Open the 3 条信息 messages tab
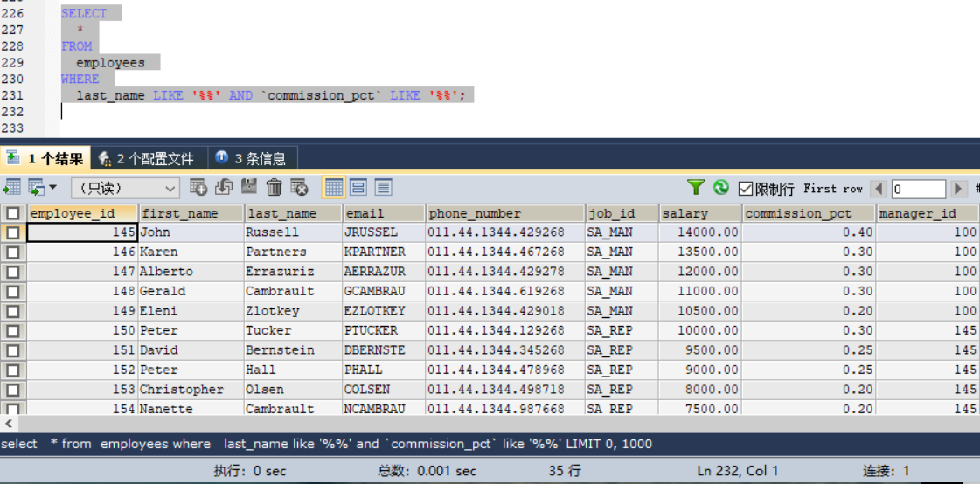 click(253, 159)
